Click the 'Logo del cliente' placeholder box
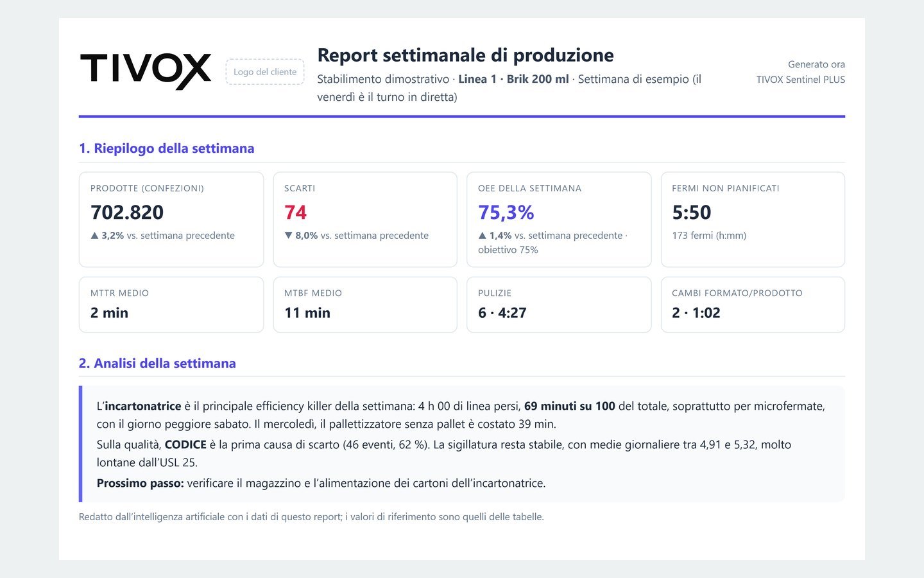The height and width of the screenshot is (578, 924). pos(265,72)
